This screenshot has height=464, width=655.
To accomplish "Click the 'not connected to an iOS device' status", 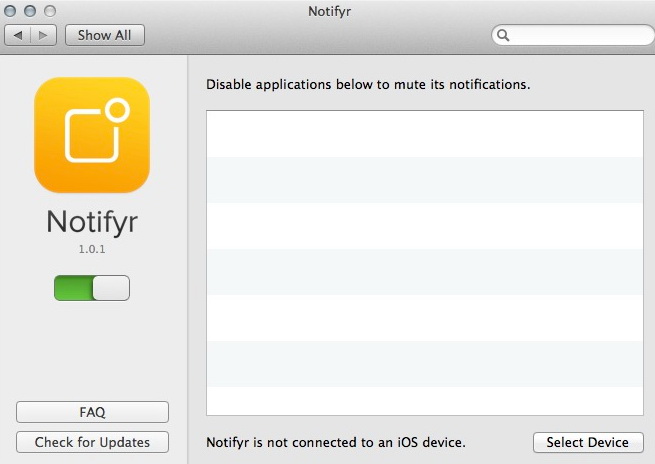I will (x=336, y=442).
